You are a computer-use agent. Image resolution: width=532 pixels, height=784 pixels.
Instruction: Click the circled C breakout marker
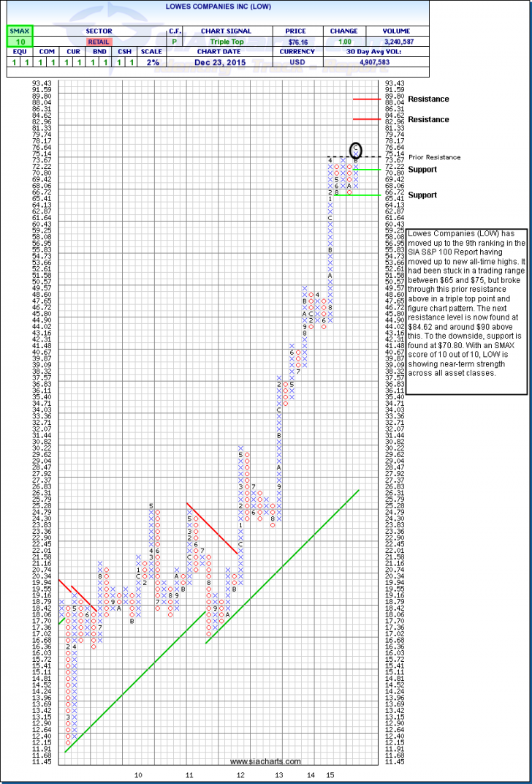tap(356, 149)
